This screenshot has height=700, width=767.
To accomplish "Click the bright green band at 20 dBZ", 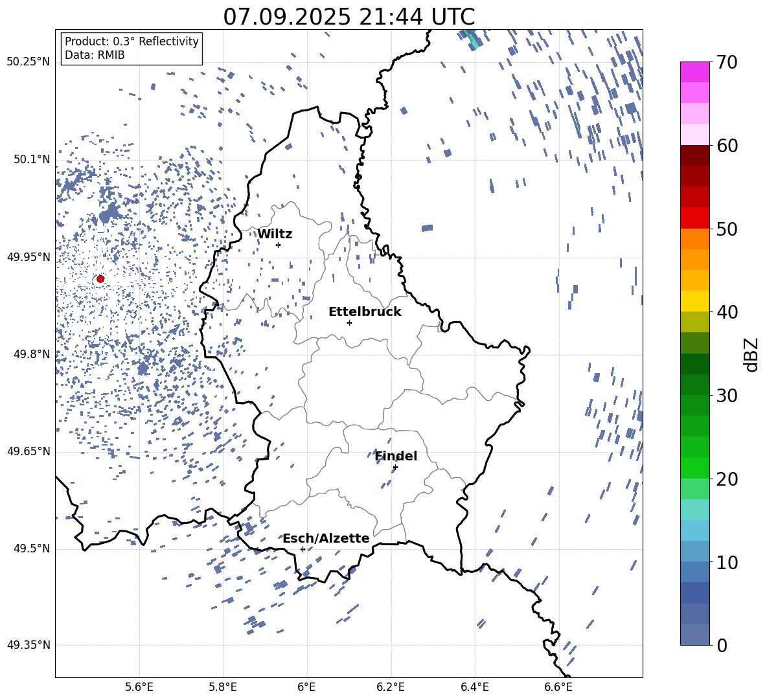I will (x=695, y=468).
